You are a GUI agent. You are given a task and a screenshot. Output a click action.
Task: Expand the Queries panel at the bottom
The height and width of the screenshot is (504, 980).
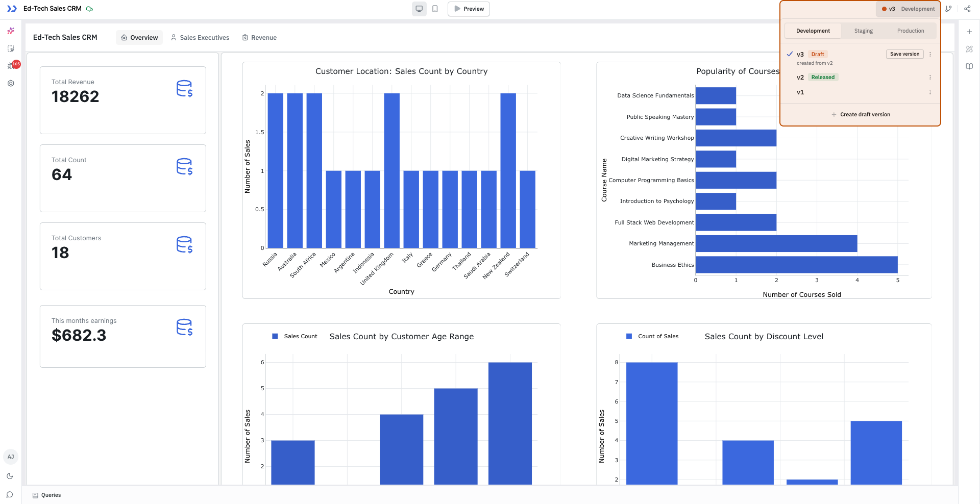[x=46, y=495]
